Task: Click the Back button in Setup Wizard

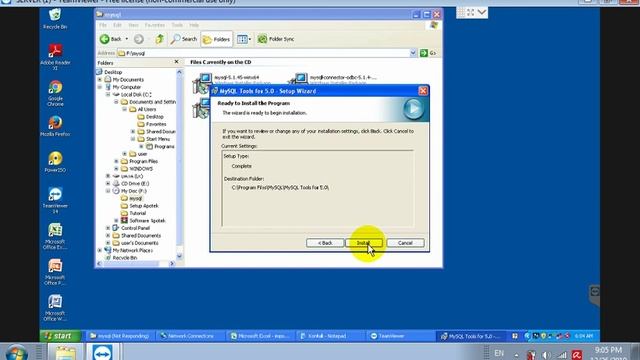Action: (x=325, y=243)
